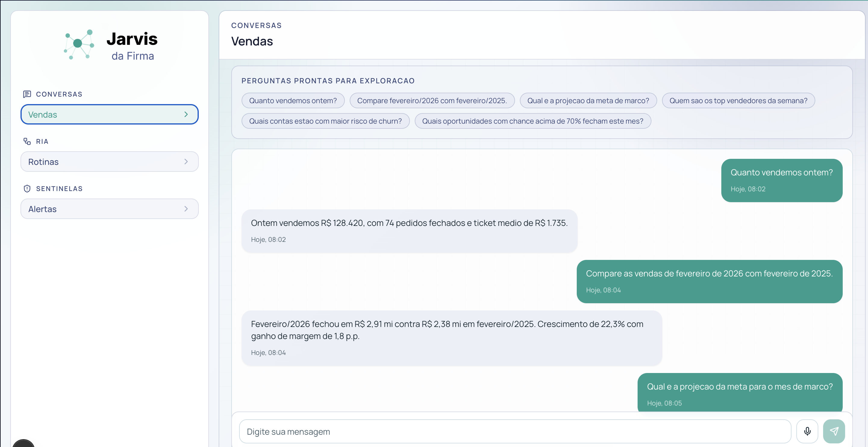
Task: Activate the microphone for voice input
Action: click(807, 431)
